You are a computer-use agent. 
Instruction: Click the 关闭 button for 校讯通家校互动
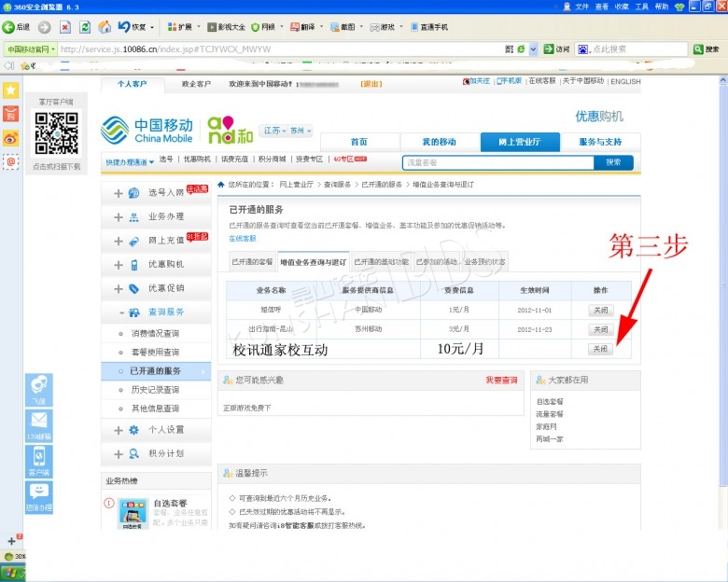pyautogui.click(x=601, y=349)
